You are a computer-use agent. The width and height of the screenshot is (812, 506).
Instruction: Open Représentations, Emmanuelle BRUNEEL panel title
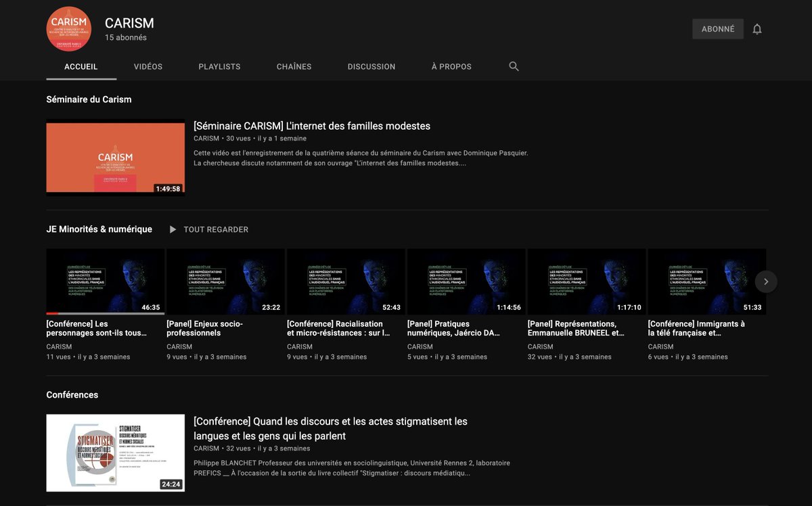pyautogui.click(x=577, y=328)
